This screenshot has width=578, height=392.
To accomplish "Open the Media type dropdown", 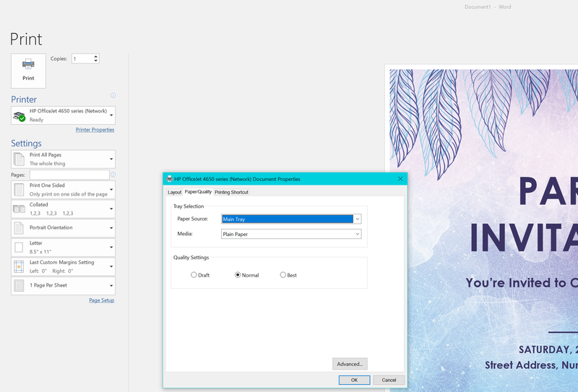I will (357, 234).
